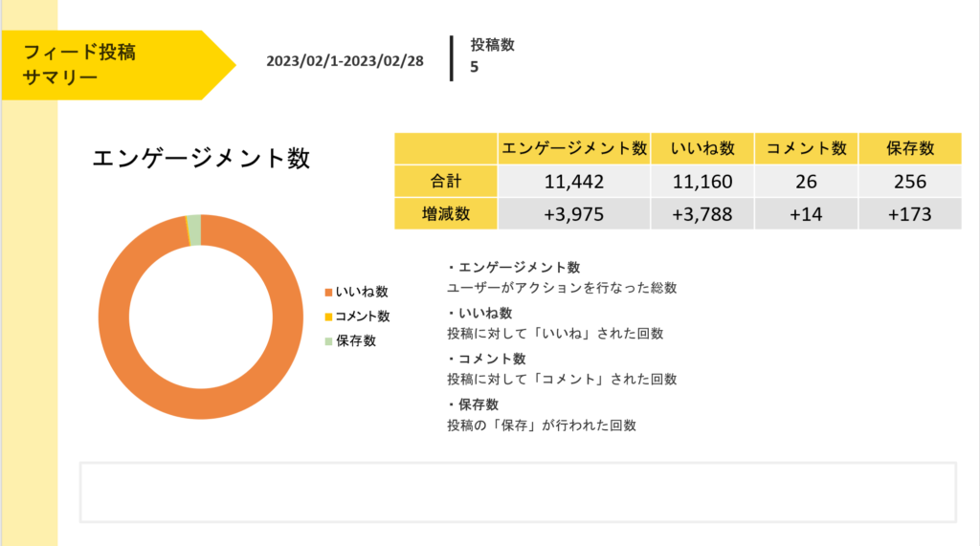Click the date range 2023/02/1-2023/02/28

pos(345,62)
